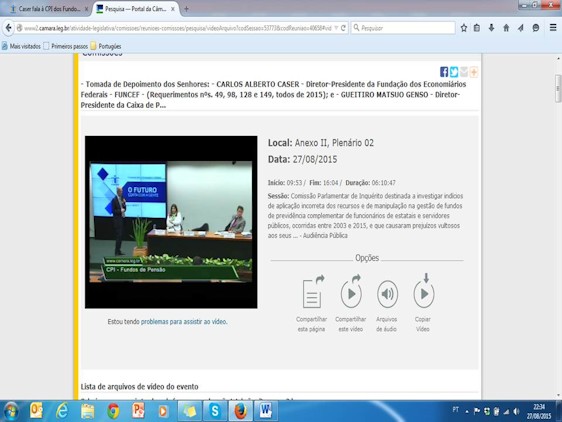The width and height of the screenshot is (562, 422).
Task: Reload page with refresh button
Action: [343, 28]
